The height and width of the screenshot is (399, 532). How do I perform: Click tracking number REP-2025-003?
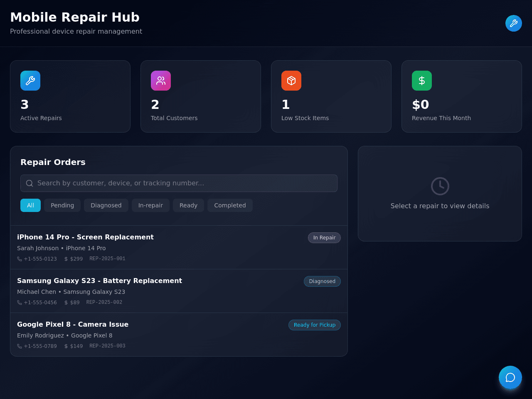point(107,346)
